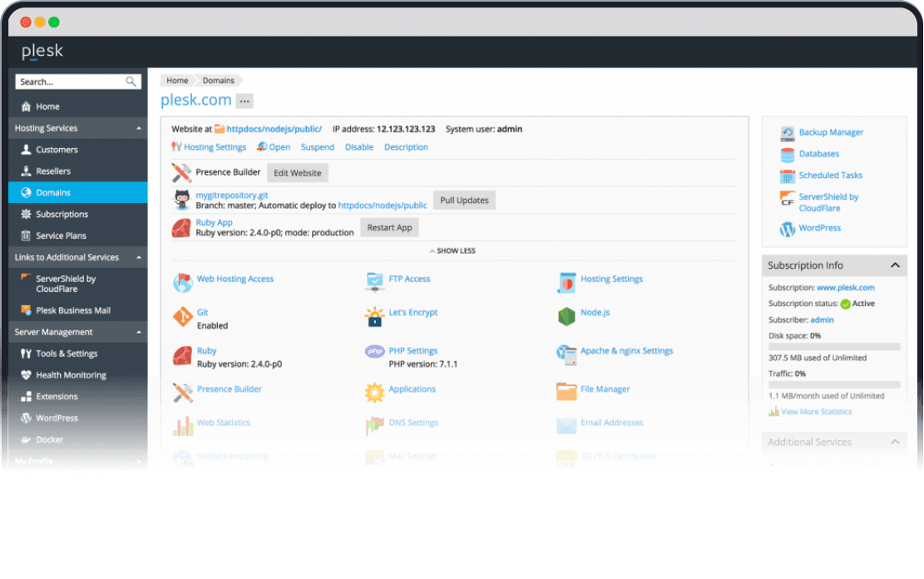Viewport: 924px width, 579px height.
Task: Click the Applications gear icon
Action: [x=374, y=392]
